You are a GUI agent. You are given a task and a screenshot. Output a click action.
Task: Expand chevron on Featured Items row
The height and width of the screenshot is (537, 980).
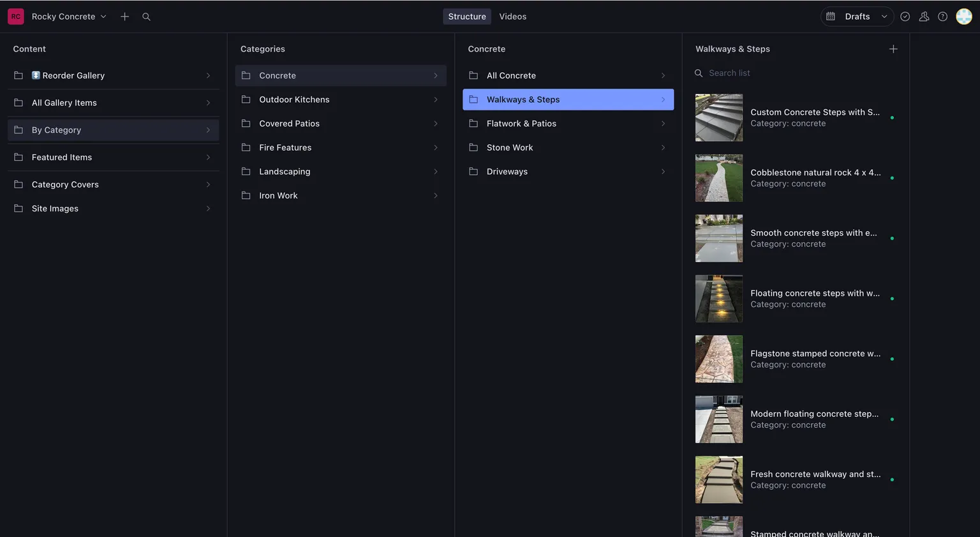[208, 157]
